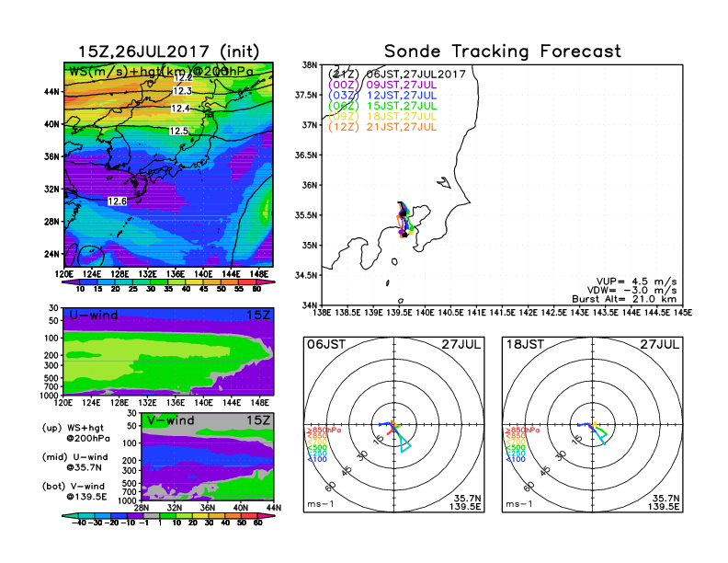
Task: Click "38N" on the tracking map axis
Action: click(310, 65)
